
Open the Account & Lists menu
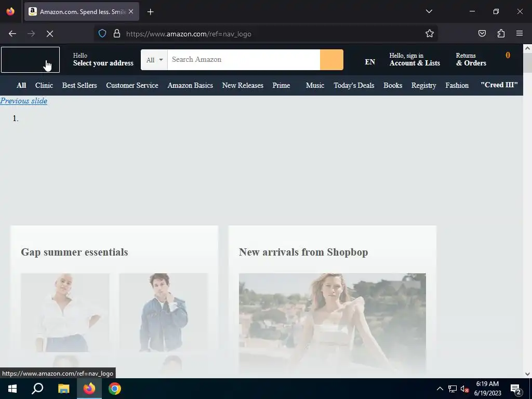[415, 59]
